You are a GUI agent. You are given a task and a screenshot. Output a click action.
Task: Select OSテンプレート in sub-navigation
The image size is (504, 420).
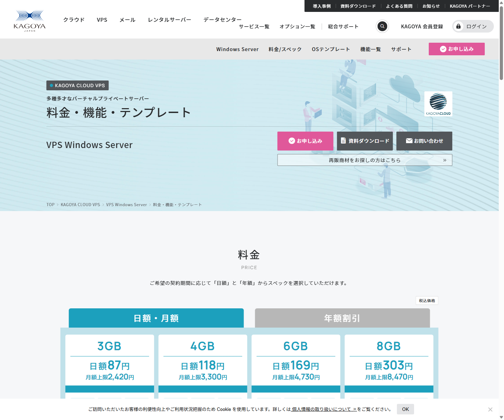click(x=331, y=49)
